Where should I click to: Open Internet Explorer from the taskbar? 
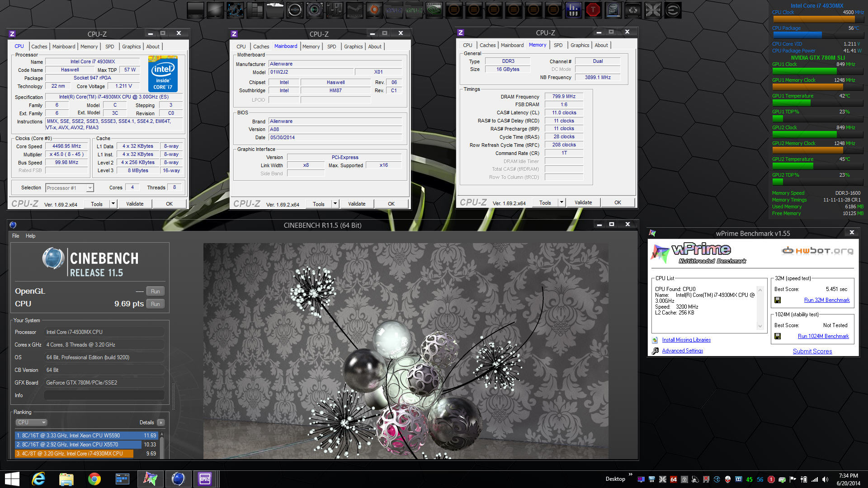(39, 479)
